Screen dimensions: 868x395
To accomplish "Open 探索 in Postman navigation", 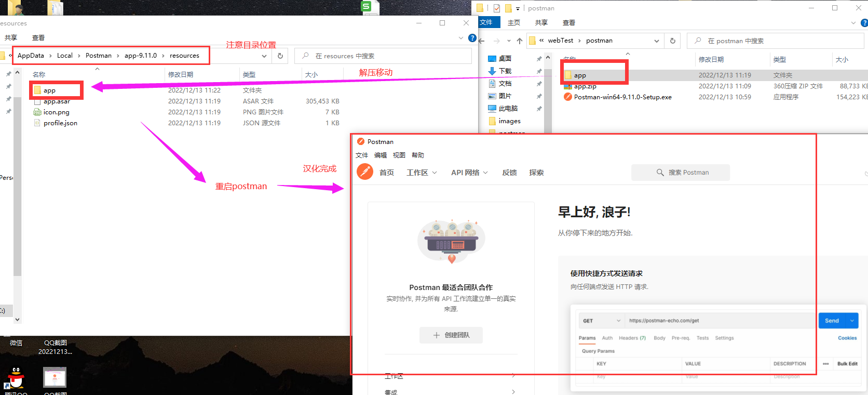I will 536,173.
